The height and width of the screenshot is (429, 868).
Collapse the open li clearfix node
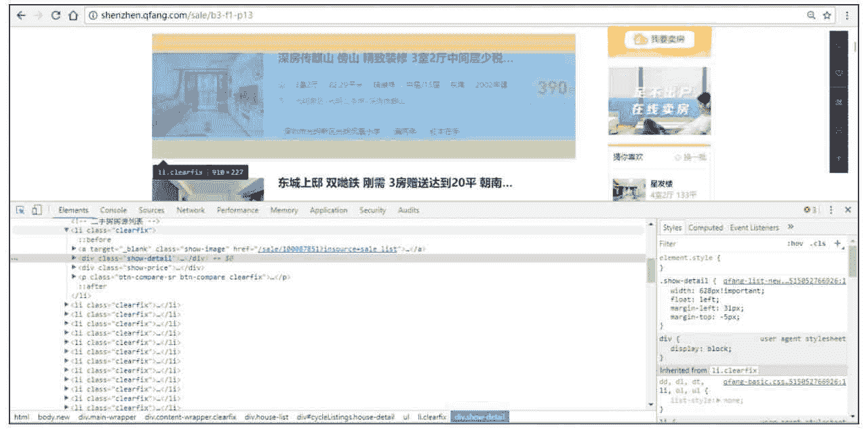66,230
